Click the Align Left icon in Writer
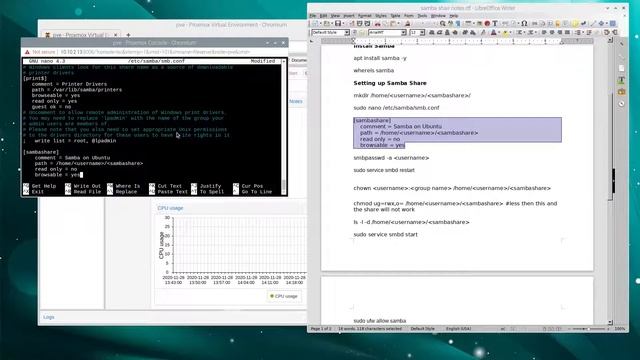Viewport: 640px width, 360px height. 544,32
